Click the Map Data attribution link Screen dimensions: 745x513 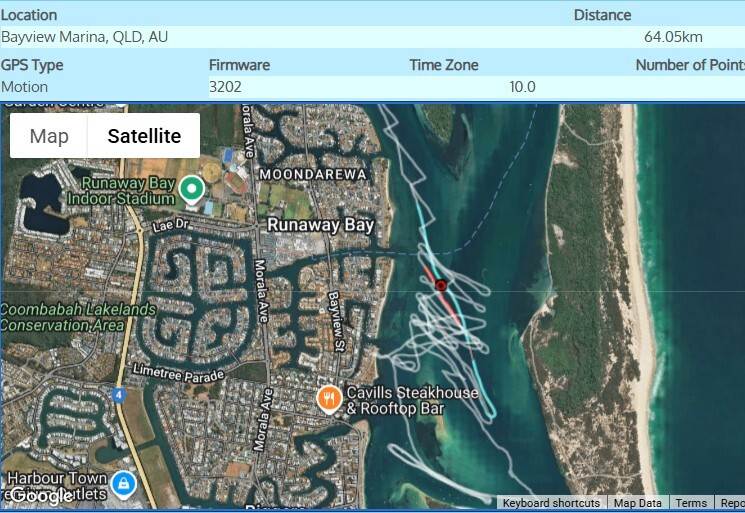[637, 503]
